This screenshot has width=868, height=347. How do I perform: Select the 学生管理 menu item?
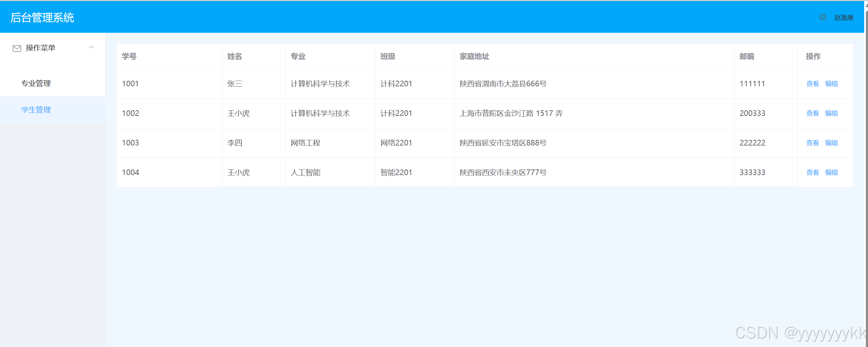[x=53, y=110]
